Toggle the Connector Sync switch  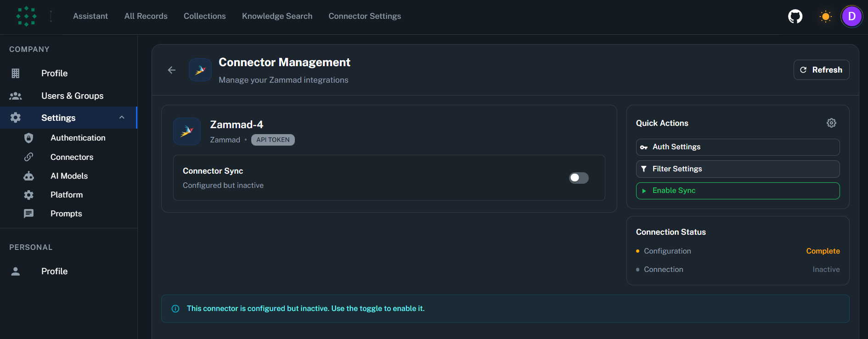click(579, 178)
